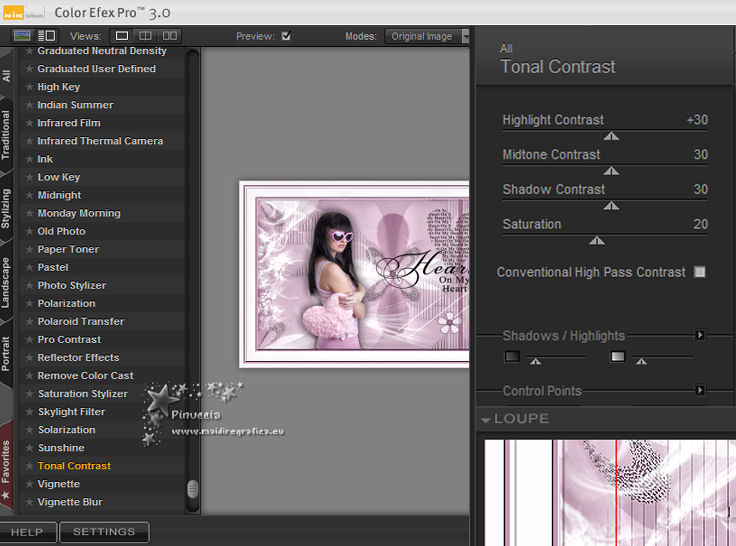
Task: Click the HELP button
Action: click(27, 532)
